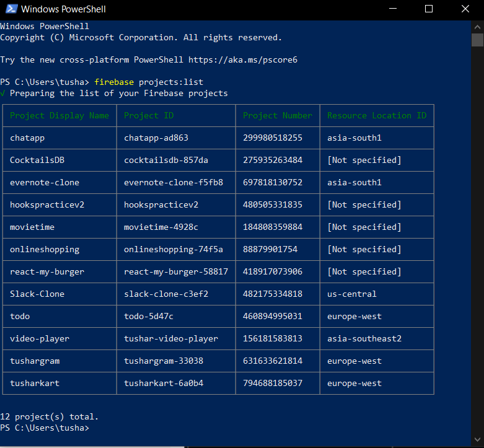This screenshot has width=484, height=448.
Task: Click project number 697818130752
Action: point(273,182)
